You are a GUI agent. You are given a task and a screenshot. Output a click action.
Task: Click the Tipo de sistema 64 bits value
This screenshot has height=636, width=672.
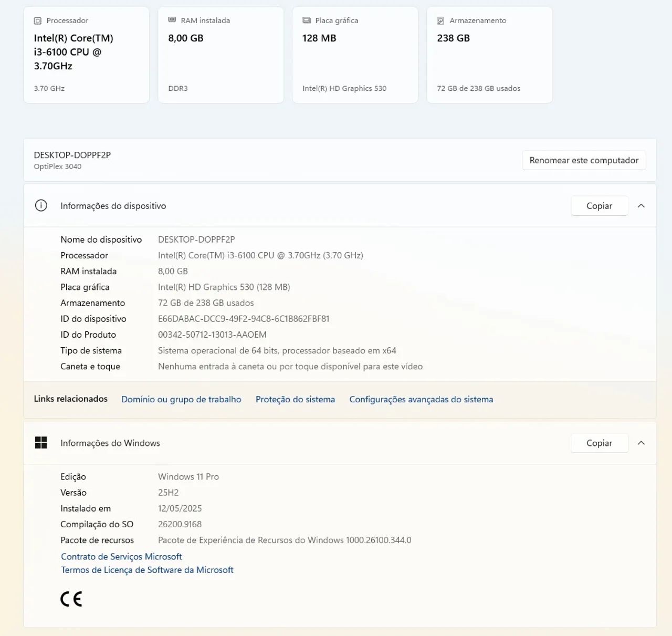(x=277, y=350)
